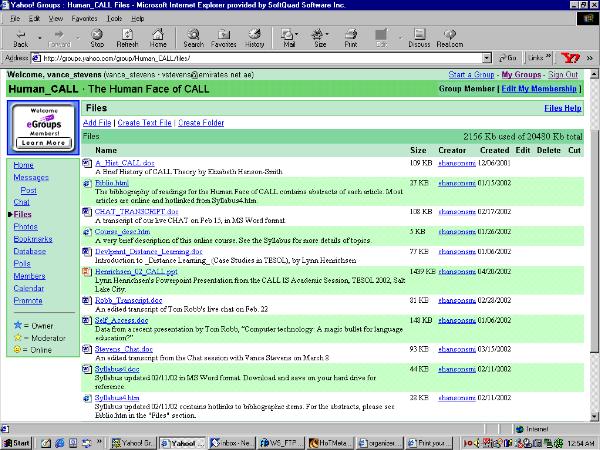Change text Size toolbar button

318,38
